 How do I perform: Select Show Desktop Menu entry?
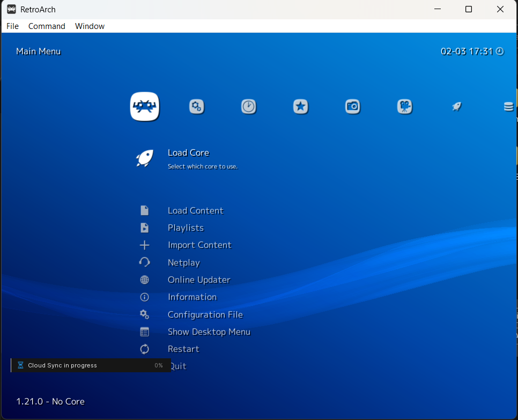[209, 331]
